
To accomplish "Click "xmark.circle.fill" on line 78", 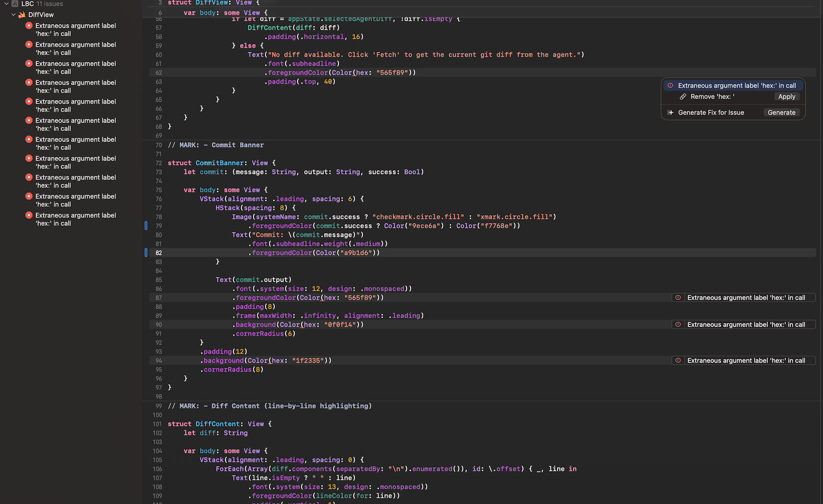I will (x=515, y=217).
